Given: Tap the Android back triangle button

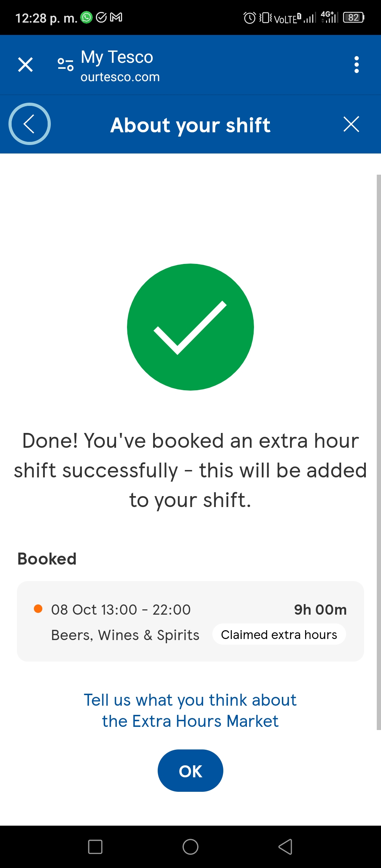Looking at the screenshot, I should click(285, 847).
